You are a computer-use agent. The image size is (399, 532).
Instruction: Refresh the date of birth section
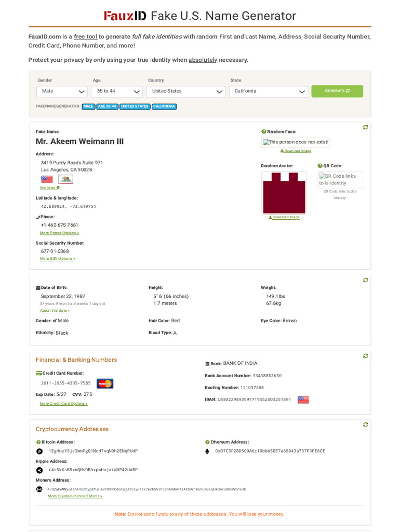[365, 280]
